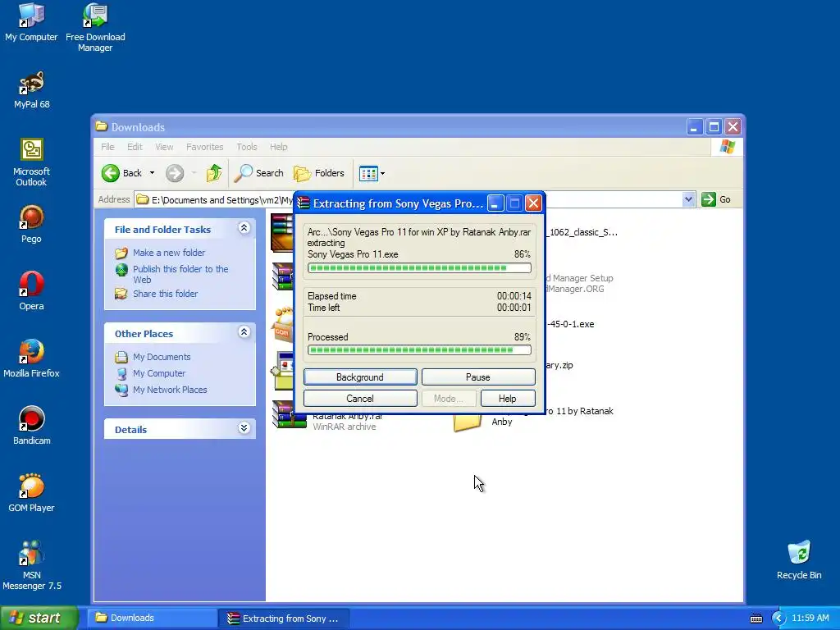Cancel the extraction
Viewport: 840px width, 630px height.
[x=360, y=398]
